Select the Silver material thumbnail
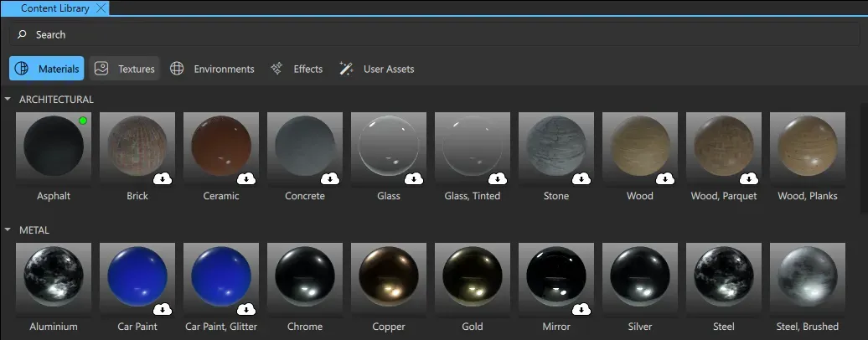The height and width of the screenshot is (340, 868). coord(640,279)
